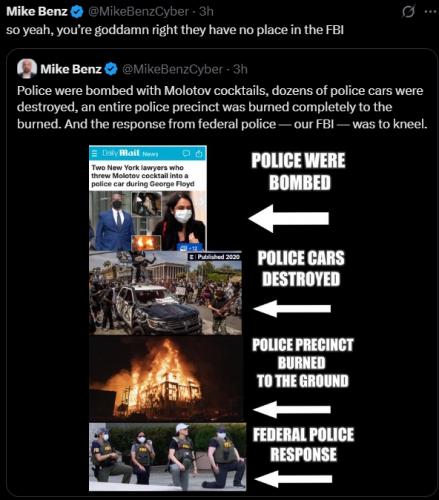Click the verified badge on top Mike Benz
This screenshot has height=500, width=439.
(77, 12)
